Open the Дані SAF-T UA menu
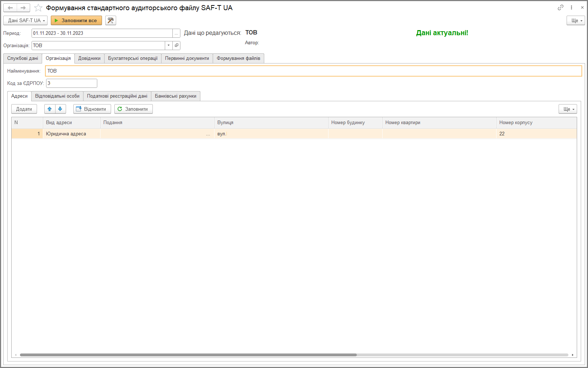Image resolution: width=588 pixels, height=368 pixels. click(25, 20)
